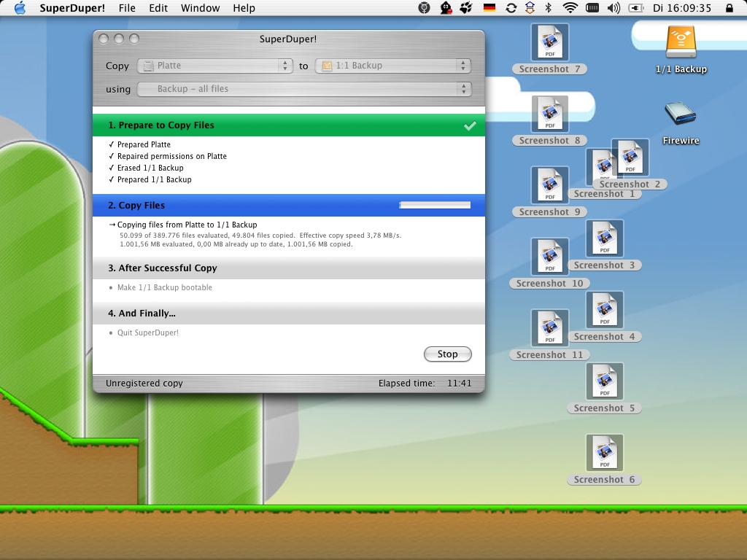Open the Help menu

[244, 8]
